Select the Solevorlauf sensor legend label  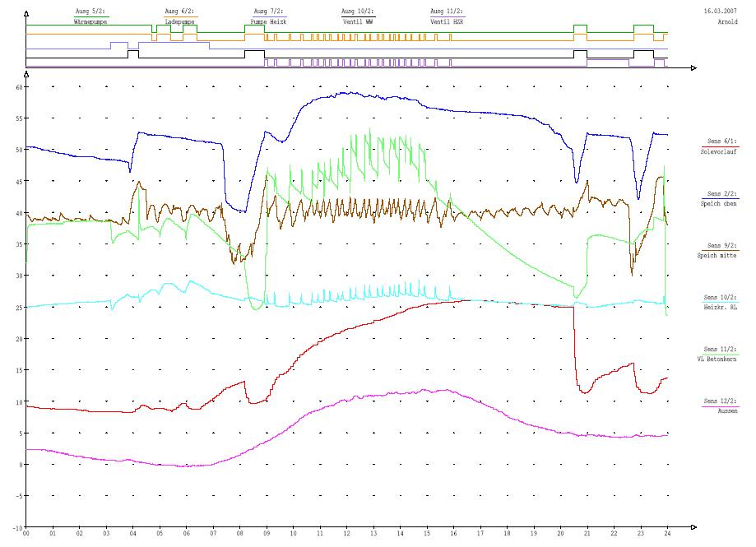pos(721,153)
